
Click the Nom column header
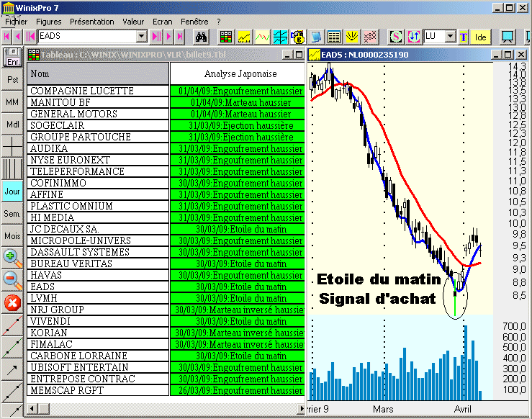coord(98,73)
